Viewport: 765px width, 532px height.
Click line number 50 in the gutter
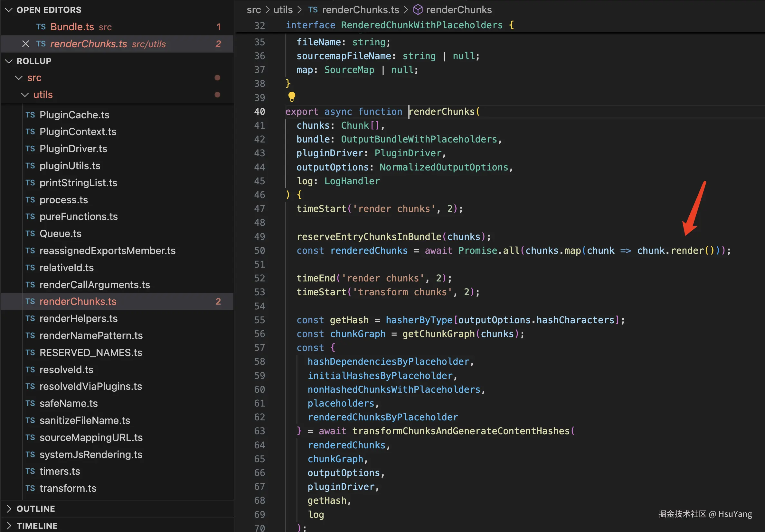pos(259,250)
